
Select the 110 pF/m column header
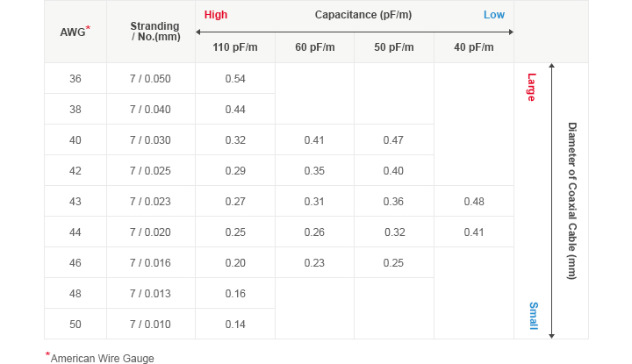235,47
